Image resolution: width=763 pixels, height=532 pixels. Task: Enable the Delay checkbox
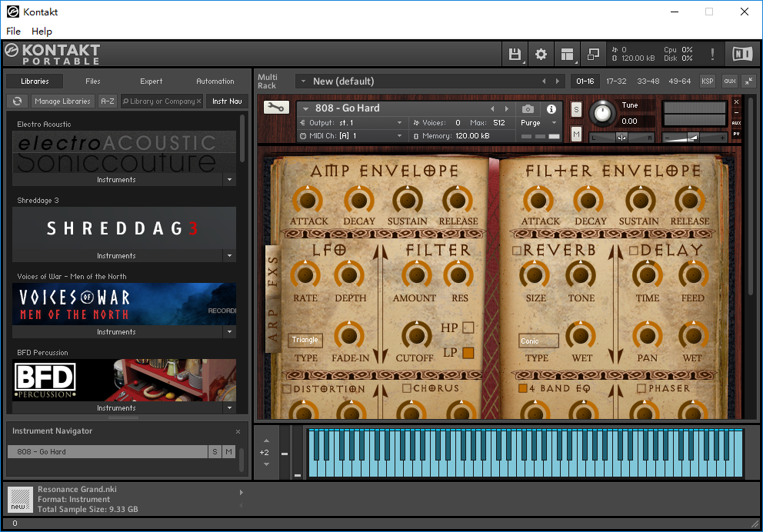(634, 251)
